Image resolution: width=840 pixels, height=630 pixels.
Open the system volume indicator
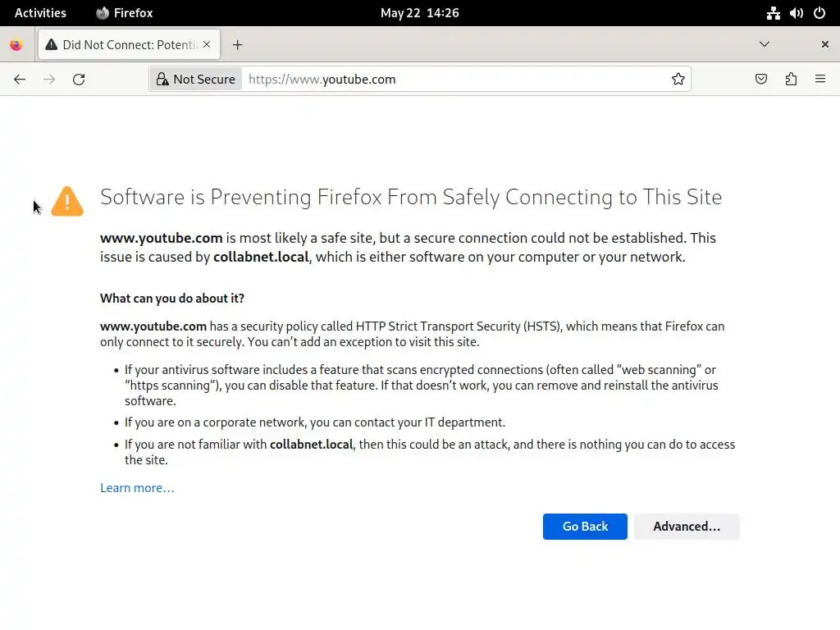pos(796,13)
